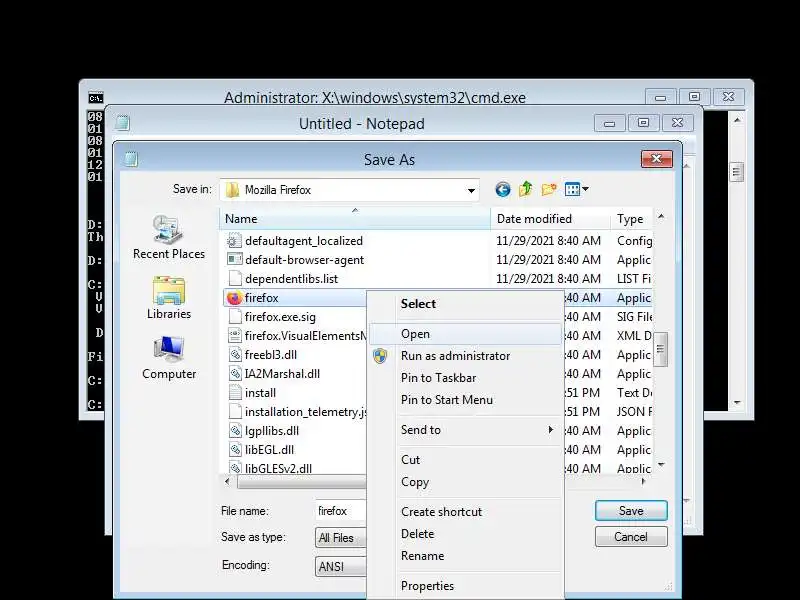The height and width of the screenshot is (600, 800).
Task: Sort by the Date modified column header
Action: click(x=551, y=219)
